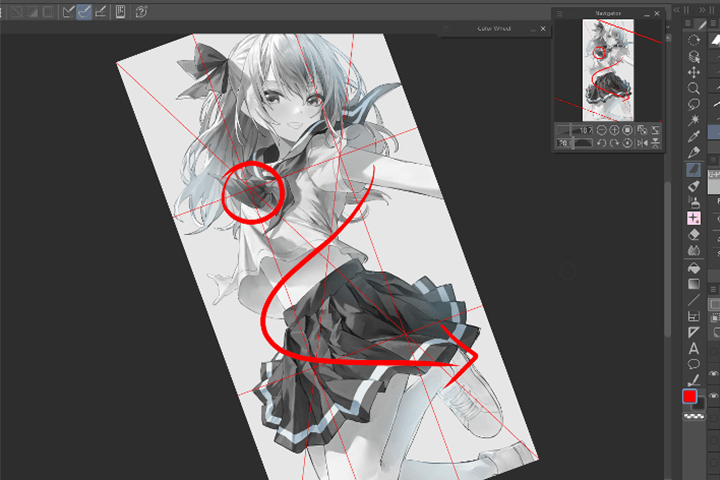720x480 pixels.
Task: Click the Navigator artwork thumbnail
Action: 608,70
